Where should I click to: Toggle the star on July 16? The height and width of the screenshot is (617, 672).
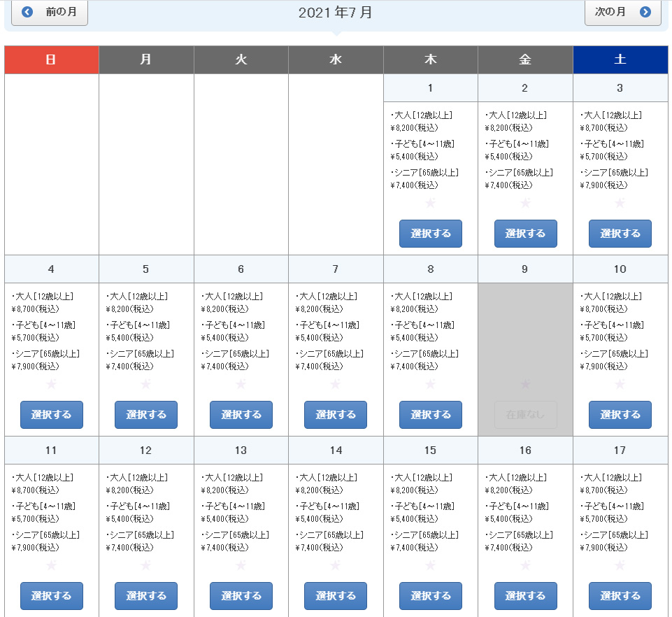[526, 565]
